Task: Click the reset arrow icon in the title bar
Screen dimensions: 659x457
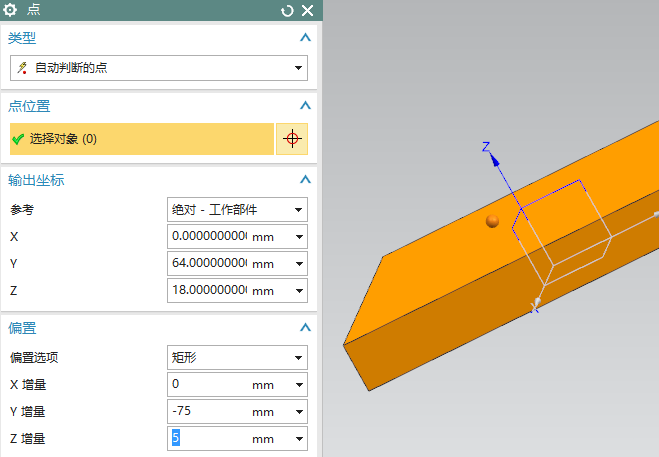Action: point(288,10)
